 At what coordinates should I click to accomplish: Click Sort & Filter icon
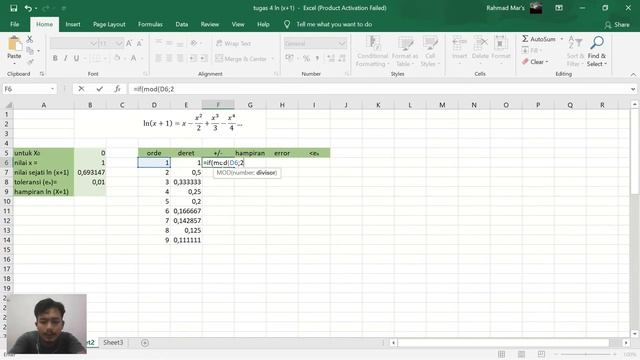click(575, 42)
